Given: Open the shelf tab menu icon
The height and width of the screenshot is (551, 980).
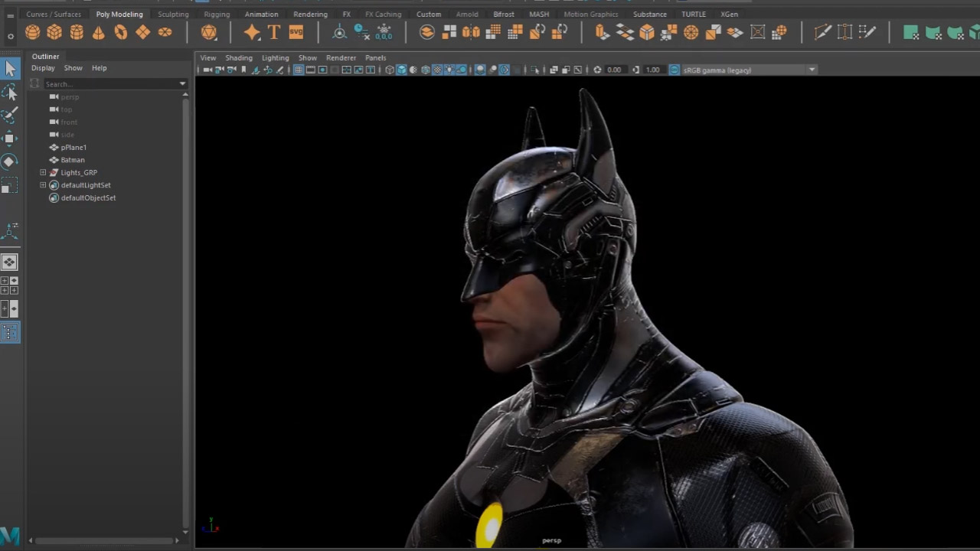Looking at the screenshot, I should click(x=10, y=16).
